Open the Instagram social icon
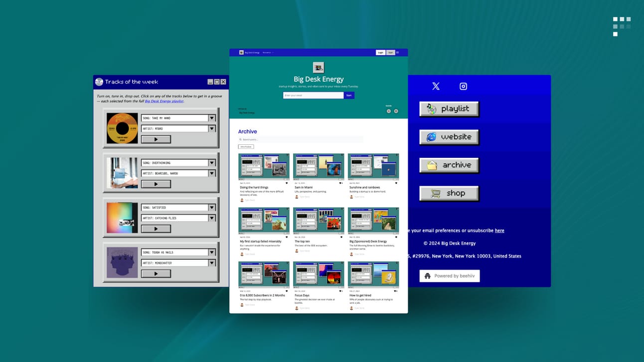The width and height of the screenshot is (644, 362). 463,86
